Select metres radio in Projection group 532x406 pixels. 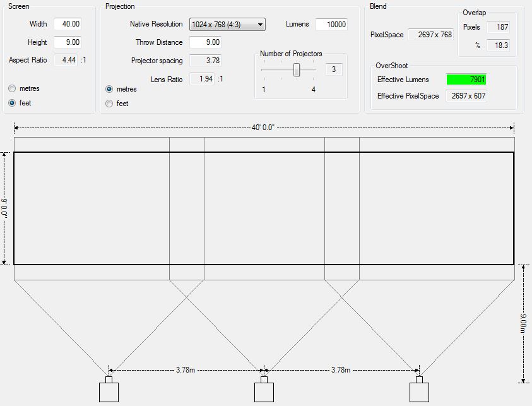[110, 89]
